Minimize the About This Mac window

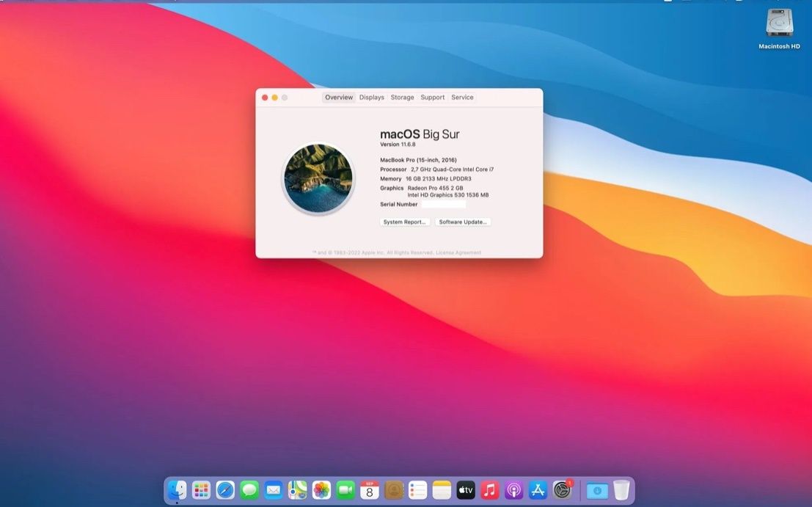pyautogui.click(x=274, y=98)
